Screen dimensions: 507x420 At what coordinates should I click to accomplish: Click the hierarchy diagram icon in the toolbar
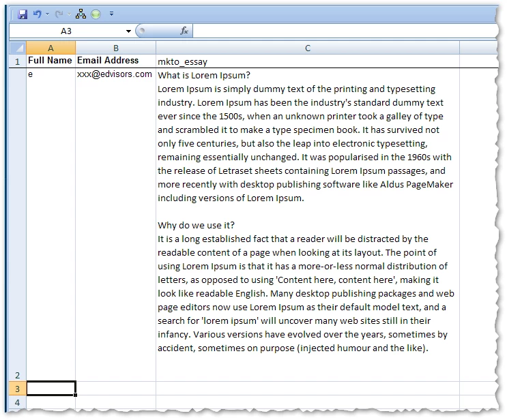point(81,14)
